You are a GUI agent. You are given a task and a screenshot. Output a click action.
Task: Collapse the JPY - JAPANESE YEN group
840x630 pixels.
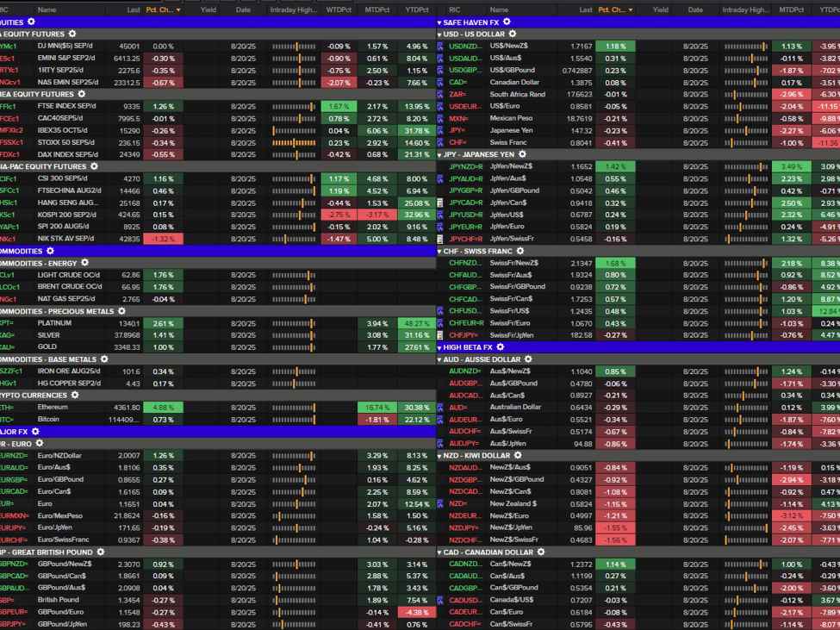point(439,155)
